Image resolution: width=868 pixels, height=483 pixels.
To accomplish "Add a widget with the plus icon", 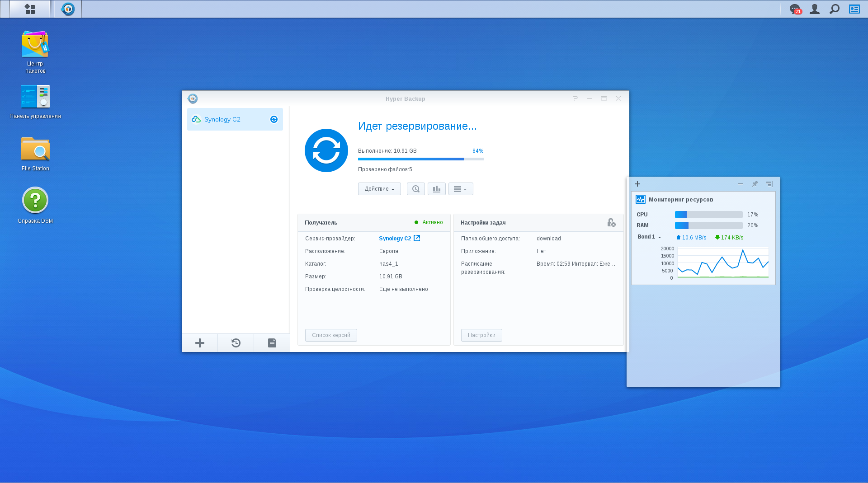I will pos(637,184).
